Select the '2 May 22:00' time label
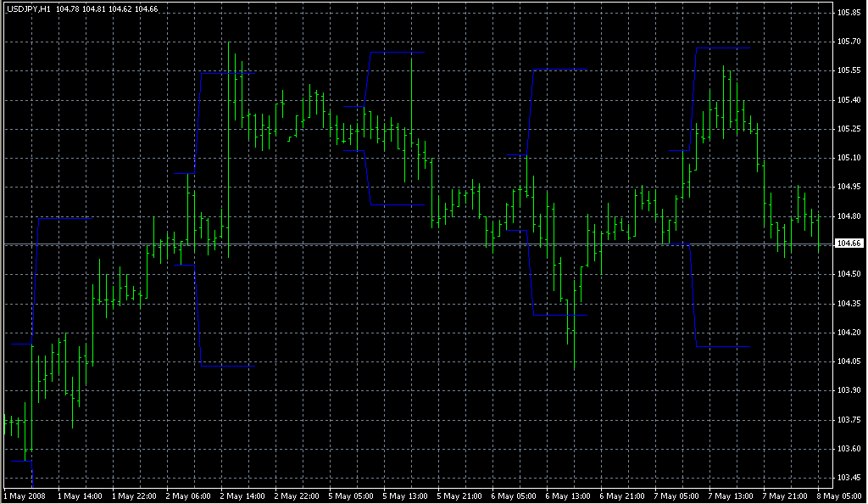 click(297, 496)
